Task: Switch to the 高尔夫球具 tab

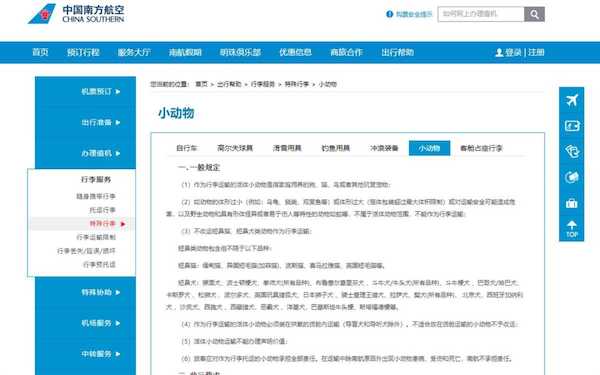Action: pos(235,148)
